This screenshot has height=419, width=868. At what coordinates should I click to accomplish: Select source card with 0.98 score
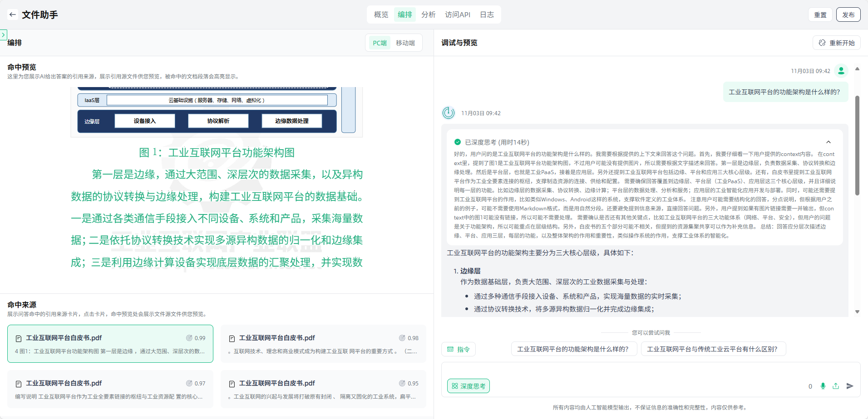coord(323,344)
